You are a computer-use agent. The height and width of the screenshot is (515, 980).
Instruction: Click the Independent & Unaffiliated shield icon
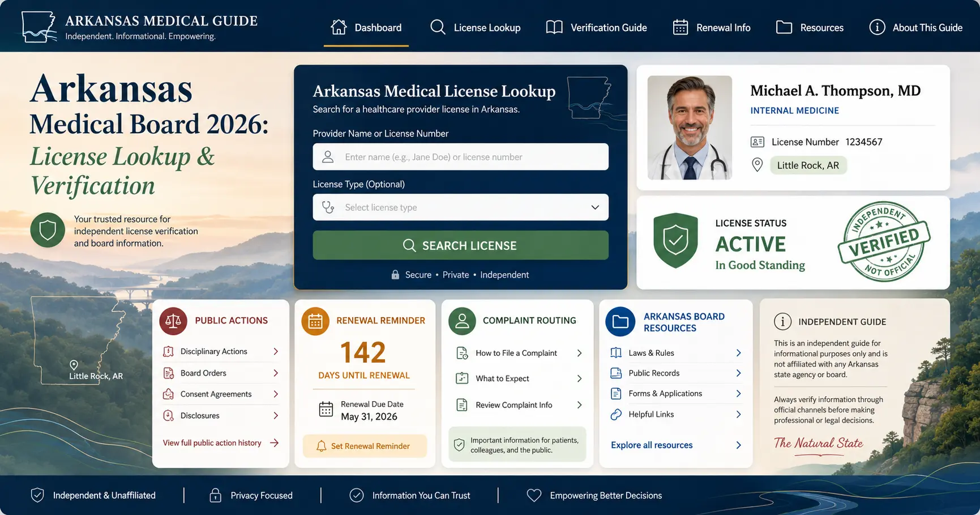click(37, 495)
